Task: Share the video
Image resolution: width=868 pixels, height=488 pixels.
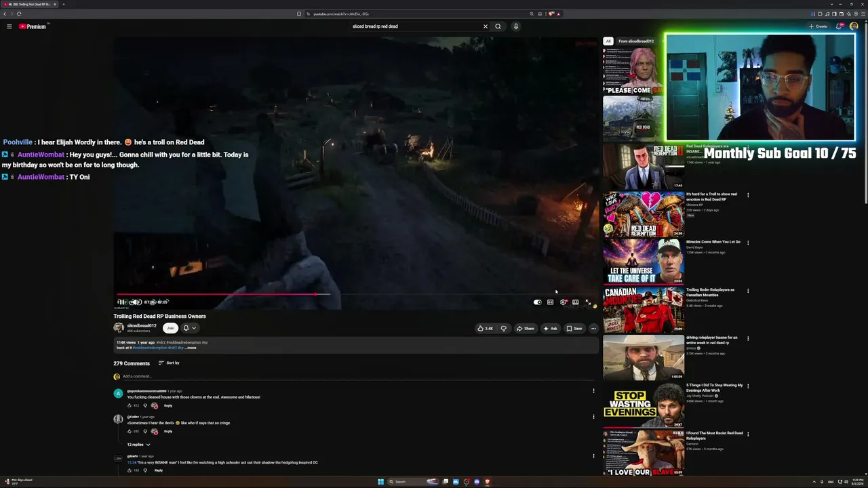Action: pos(525,329)
